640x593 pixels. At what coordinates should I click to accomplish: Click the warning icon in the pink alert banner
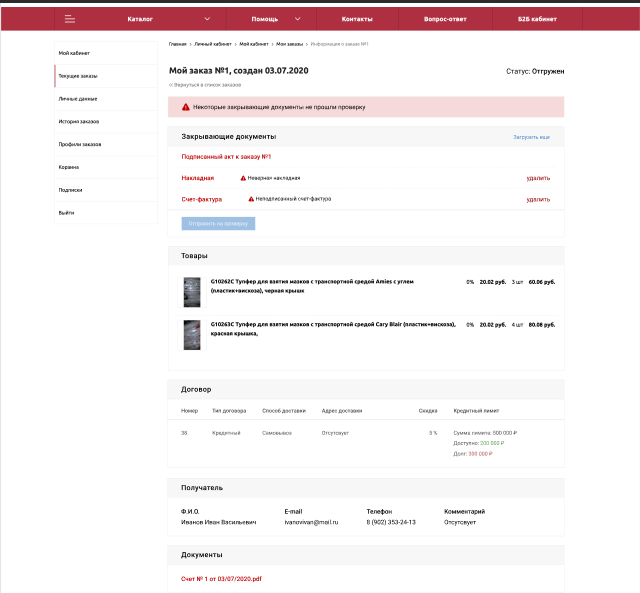pos(185,106)
